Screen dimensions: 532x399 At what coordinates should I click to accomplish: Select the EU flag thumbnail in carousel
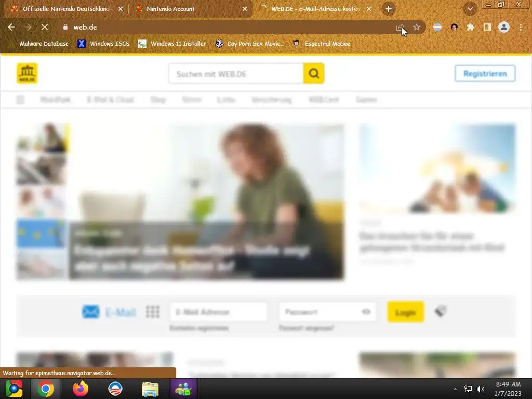(42, 233)
